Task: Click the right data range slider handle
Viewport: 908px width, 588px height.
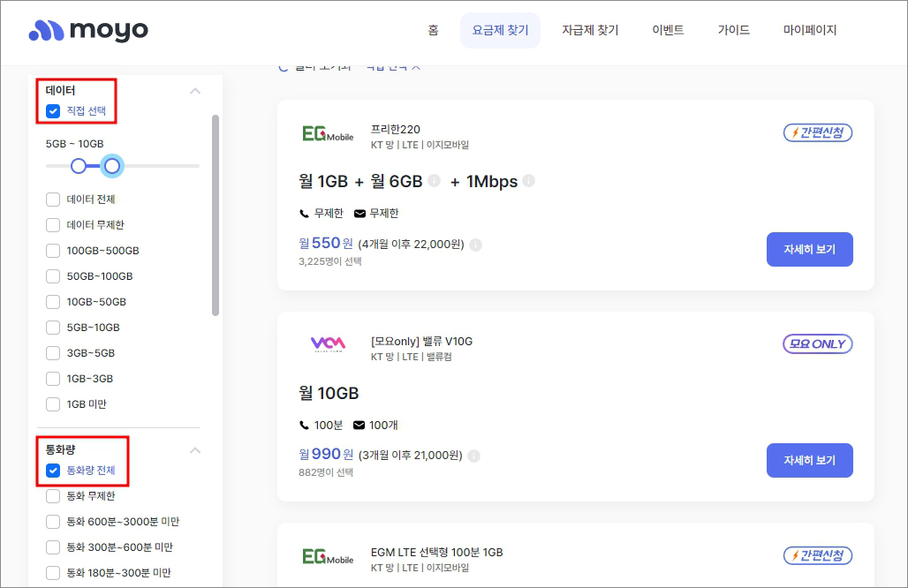Action: 112,166
